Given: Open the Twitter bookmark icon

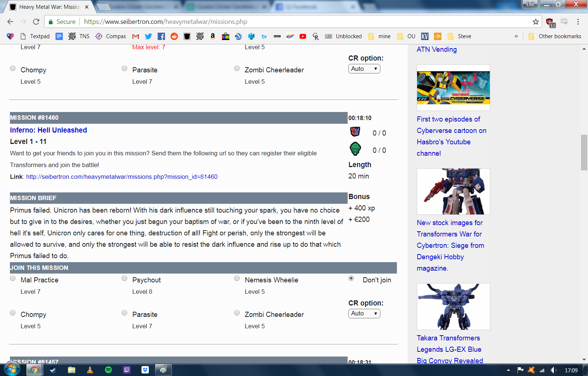Looking at the screenshot, I should coord(148,36).
